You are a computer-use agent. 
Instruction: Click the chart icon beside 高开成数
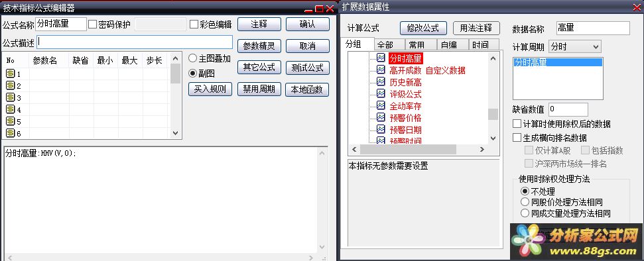click(381, 70)
